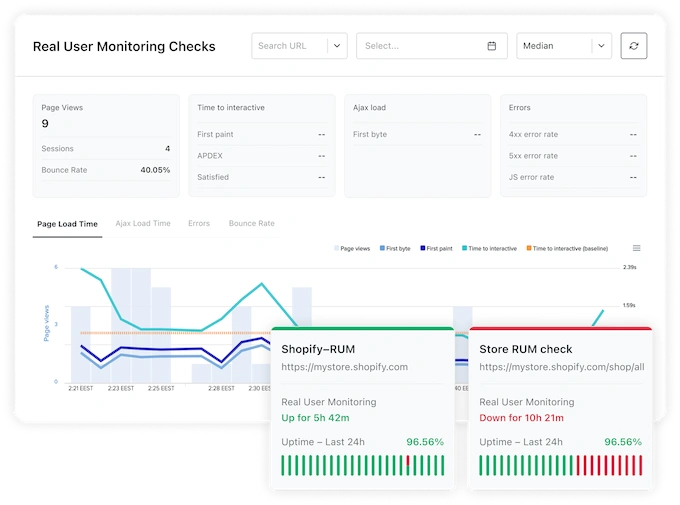Click the Shopify–RUM 96.56% uptime value

pos(425,442)
